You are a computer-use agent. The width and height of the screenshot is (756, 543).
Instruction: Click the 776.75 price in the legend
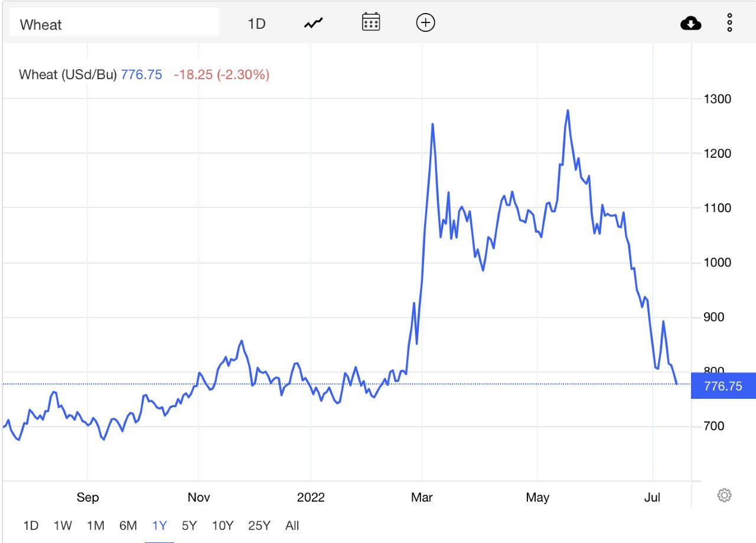click(x=142, y=74)
